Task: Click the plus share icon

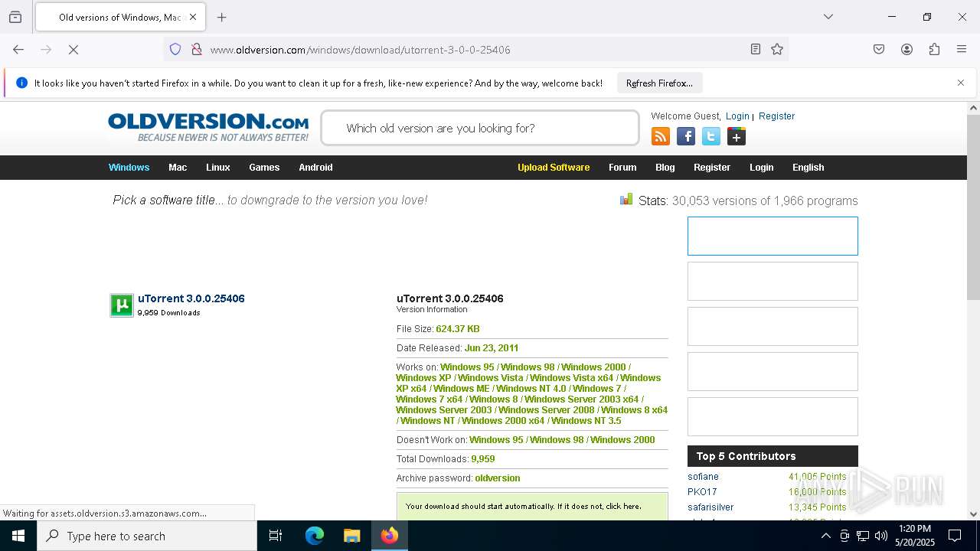Action: pos(737,136)
